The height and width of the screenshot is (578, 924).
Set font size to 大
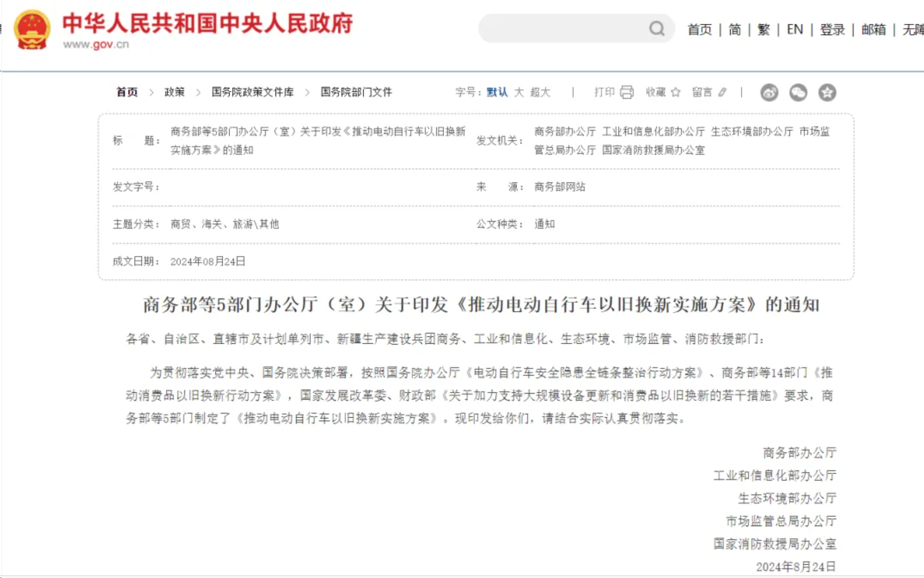(x=519, y=92)
